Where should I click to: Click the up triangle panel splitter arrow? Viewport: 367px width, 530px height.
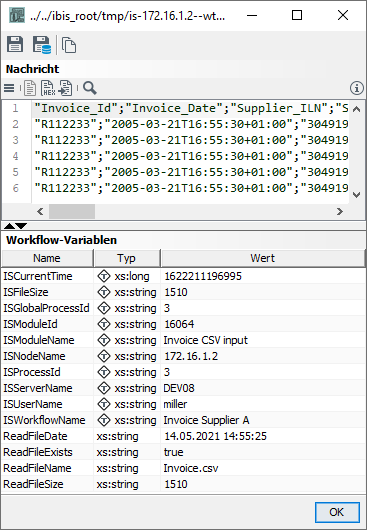pos(9,226)
